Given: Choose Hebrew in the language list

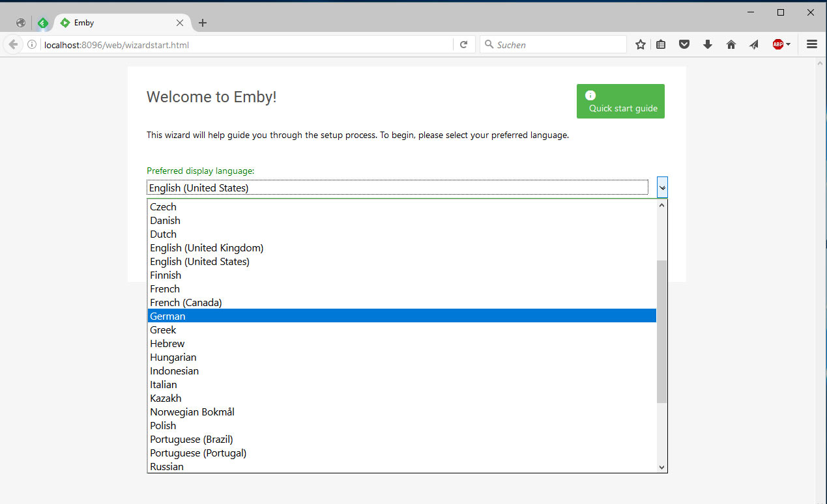Looking at the screenshot, I should pos(402,343).
